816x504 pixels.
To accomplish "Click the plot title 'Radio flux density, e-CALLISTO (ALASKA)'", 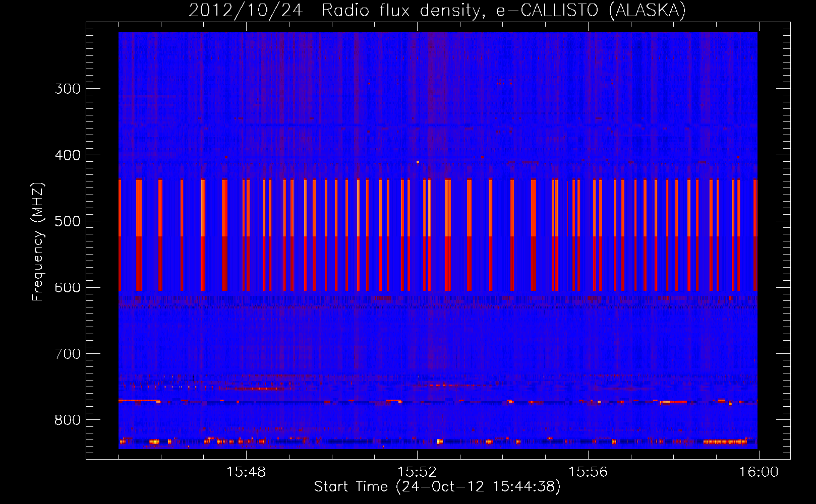I will tap(503, 11).
